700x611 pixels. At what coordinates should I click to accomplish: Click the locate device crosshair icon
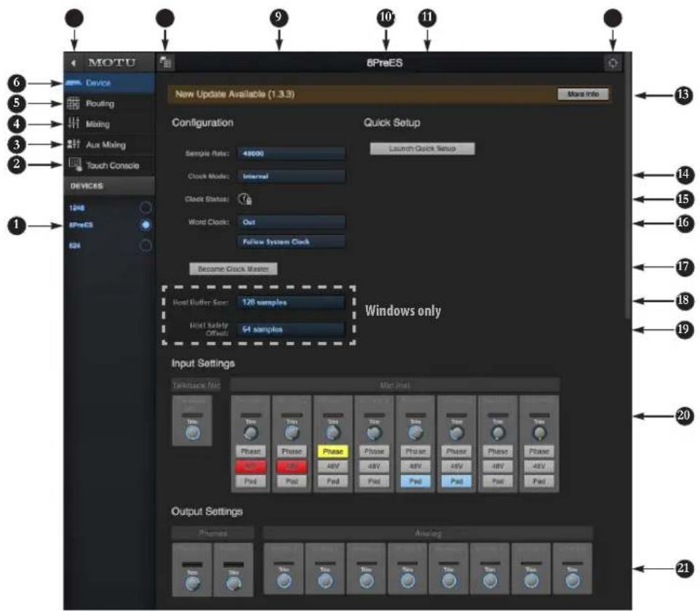613,63
